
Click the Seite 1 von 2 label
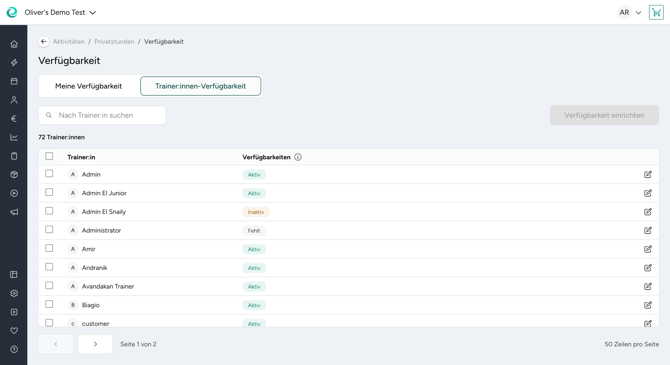point(138,344)
